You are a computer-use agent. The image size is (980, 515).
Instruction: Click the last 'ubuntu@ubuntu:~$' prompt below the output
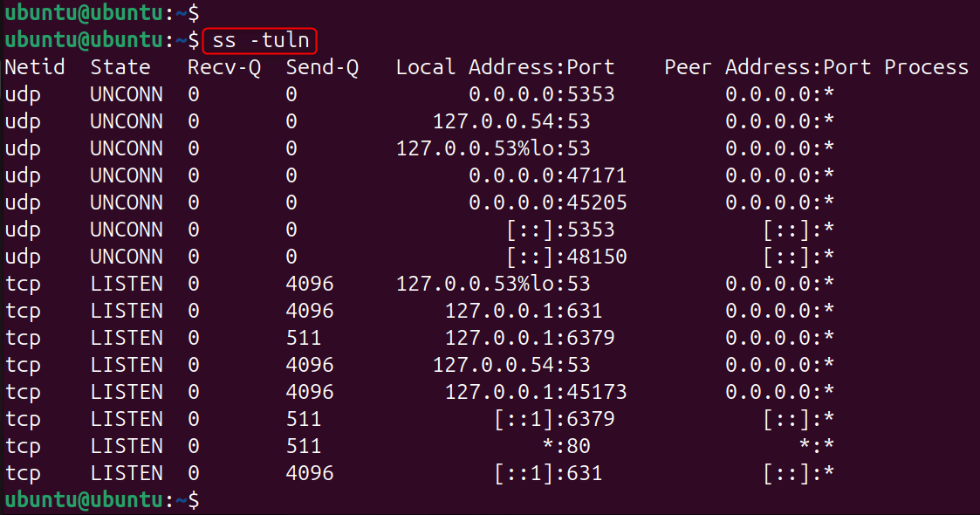(x=102, y=500)
